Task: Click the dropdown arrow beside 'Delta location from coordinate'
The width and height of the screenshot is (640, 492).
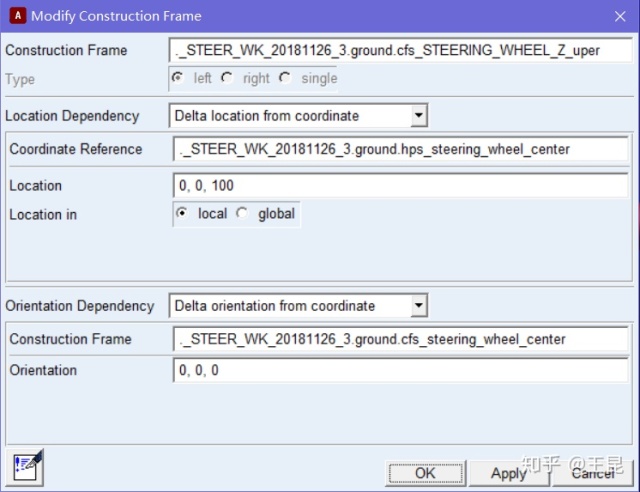Action: (x=419, y=116)
